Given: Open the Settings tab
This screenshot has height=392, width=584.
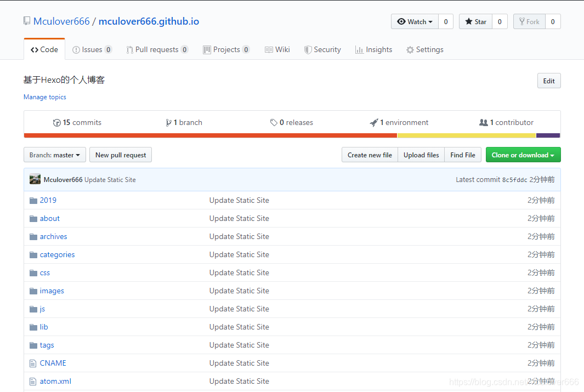Looking at the screenshot, I should tap(424, 49).
